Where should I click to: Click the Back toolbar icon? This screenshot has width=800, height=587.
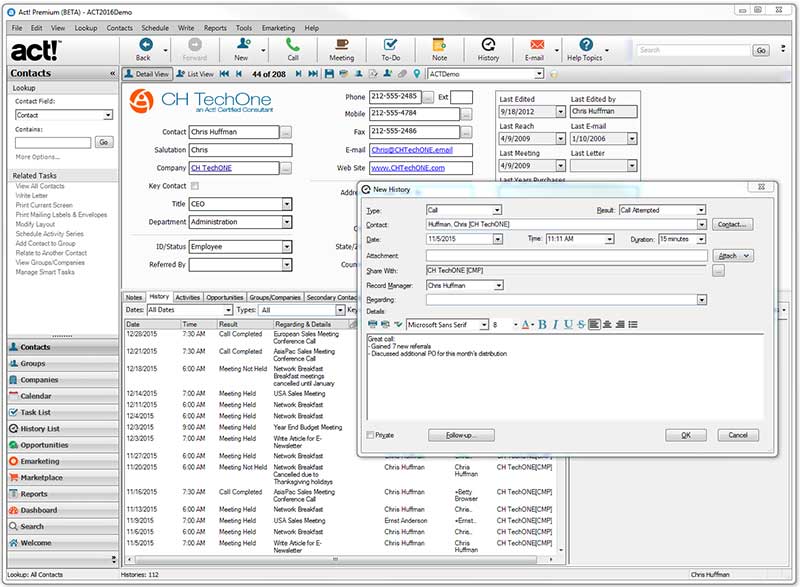(x=145, y=45)
